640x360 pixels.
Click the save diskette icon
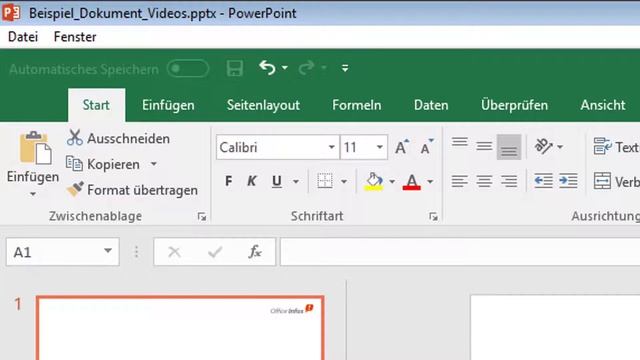click(x=235, y=68)
